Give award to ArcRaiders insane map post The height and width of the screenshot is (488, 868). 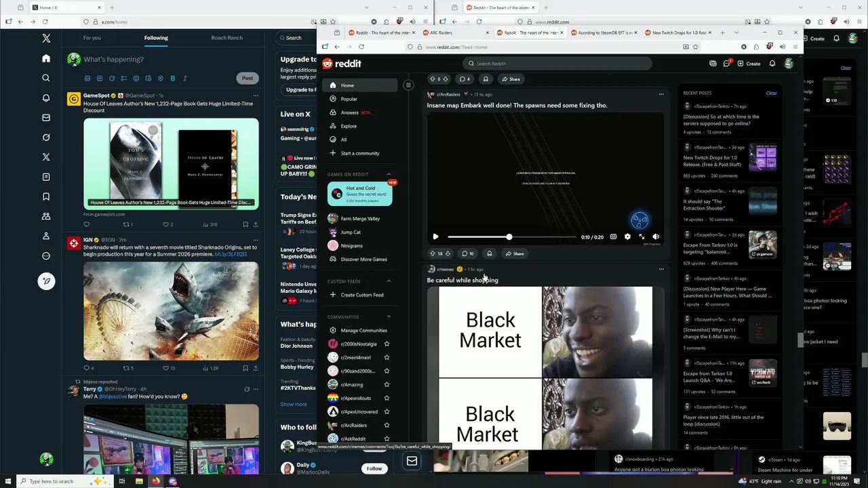click(x=489, y=253)
